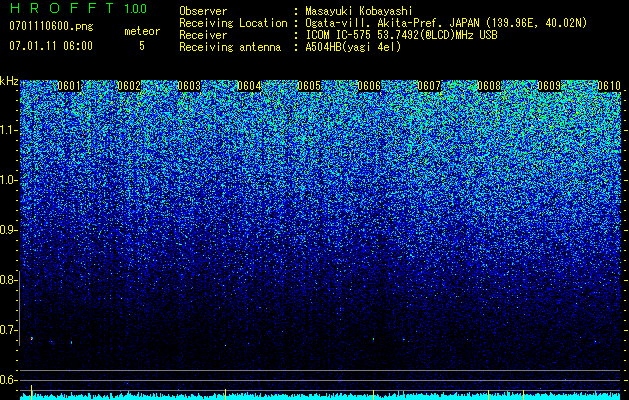Click the 1.1 kHz frequency axis label
The width and height of the screenshot is (629, 400).
coord(8,130)
